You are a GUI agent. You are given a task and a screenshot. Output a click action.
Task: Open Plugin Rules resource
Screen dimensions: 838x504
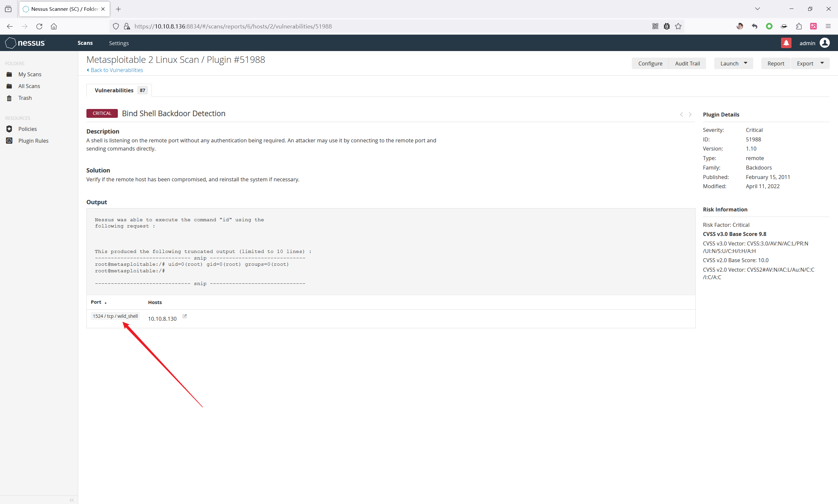[33, 141]
